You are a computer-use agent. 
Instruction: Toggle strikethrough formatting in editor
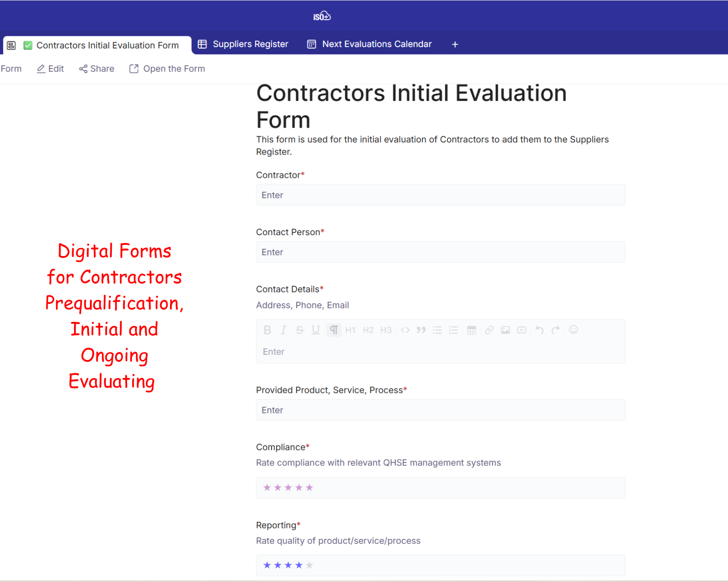point(299,330)
